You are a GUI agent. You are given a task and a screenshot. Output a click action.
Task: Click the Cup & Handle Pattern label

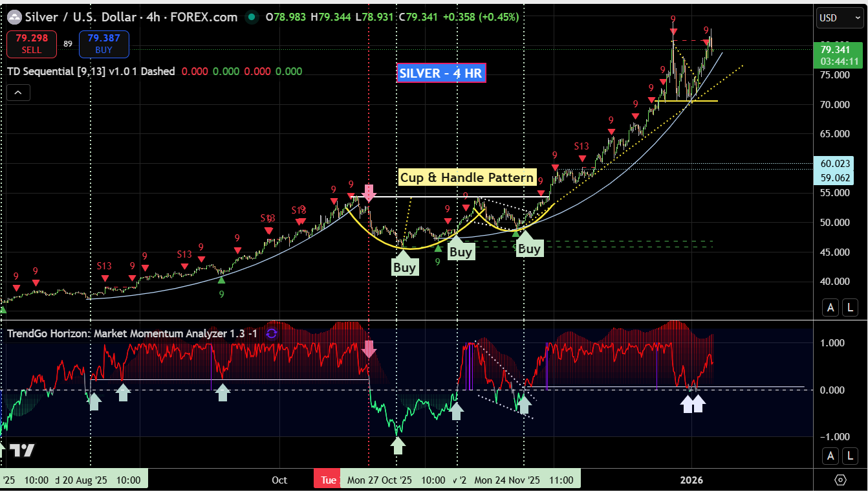[x=467, y=177]
